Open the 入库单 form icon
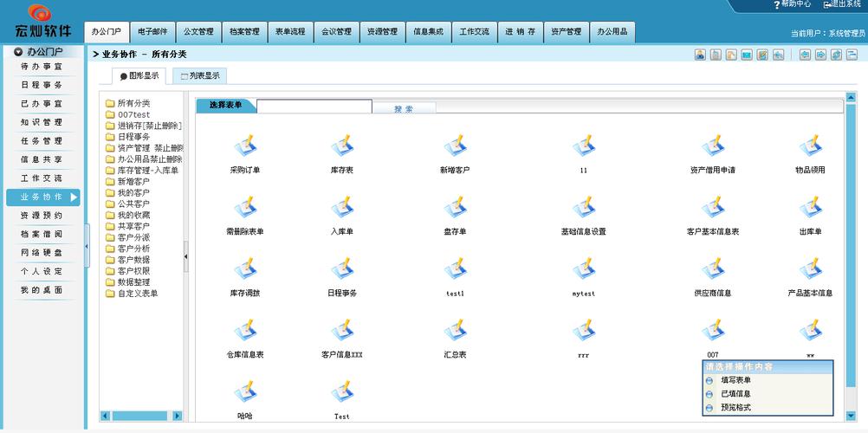Image resolution: width=868 pixels, height=433 pixels. 342,208
